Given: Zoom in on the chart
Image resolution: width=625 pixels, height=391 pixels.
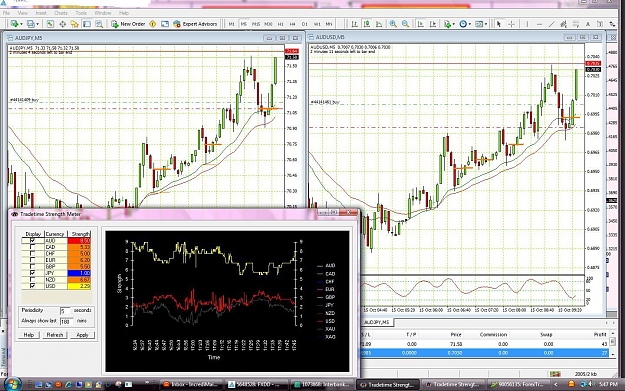Looking at the screenshot, I should [393, 24].
